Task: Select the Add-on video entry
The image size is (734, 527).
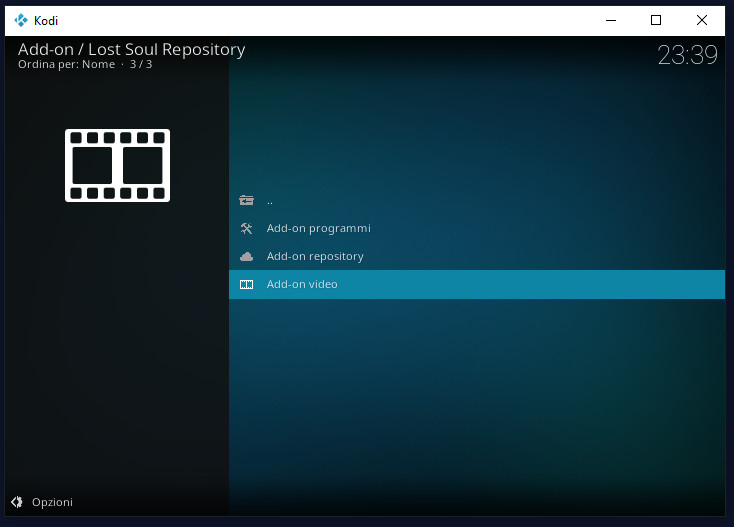Action: [477, 285]
